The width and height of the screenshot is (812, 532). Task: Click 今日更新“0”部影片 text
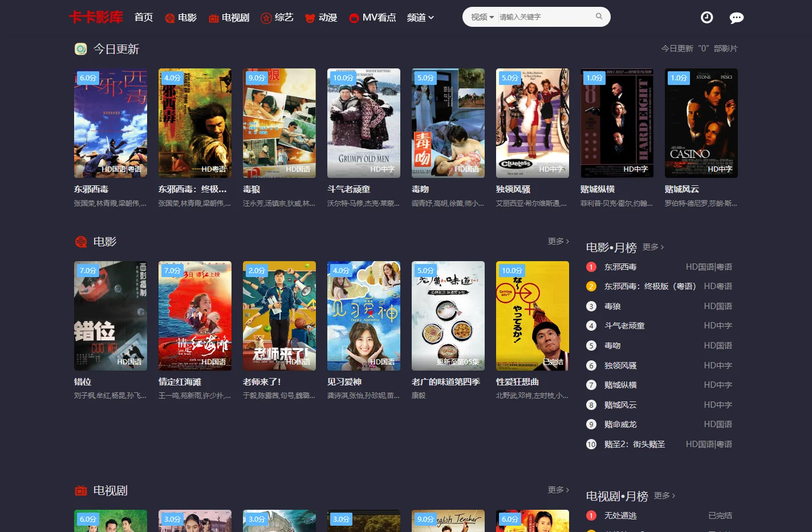pos(699,48)
